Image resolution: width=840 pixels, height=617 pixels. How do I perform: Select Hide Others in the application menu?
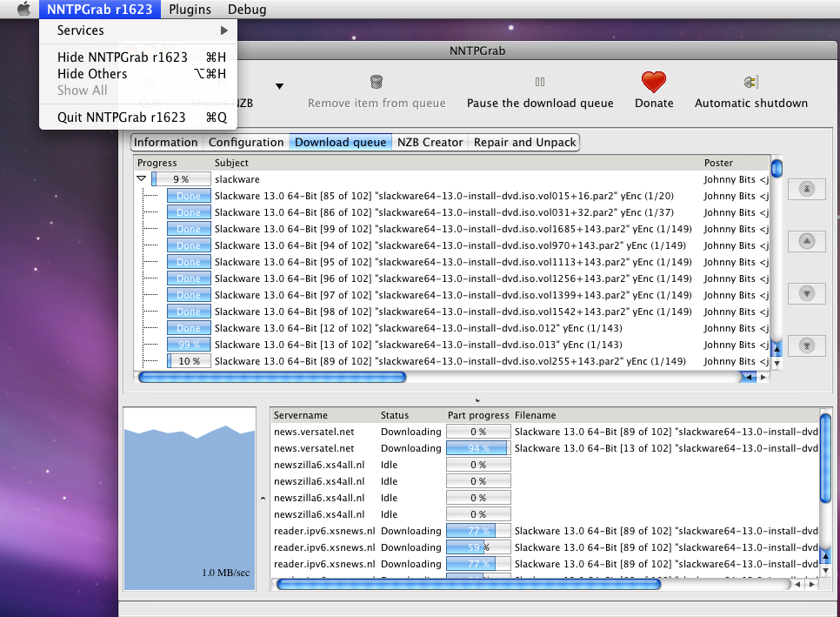[x=92, y=74]
